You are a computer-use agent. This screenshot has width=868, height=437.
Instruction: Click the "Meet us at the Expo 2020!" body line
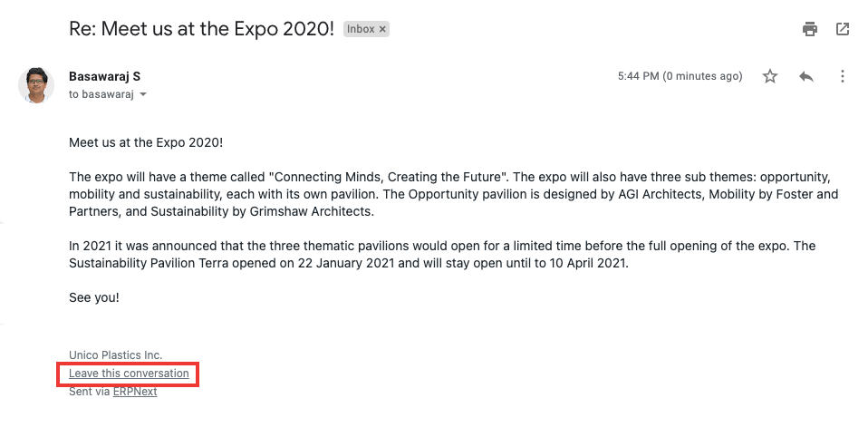(x=146, y=142)
